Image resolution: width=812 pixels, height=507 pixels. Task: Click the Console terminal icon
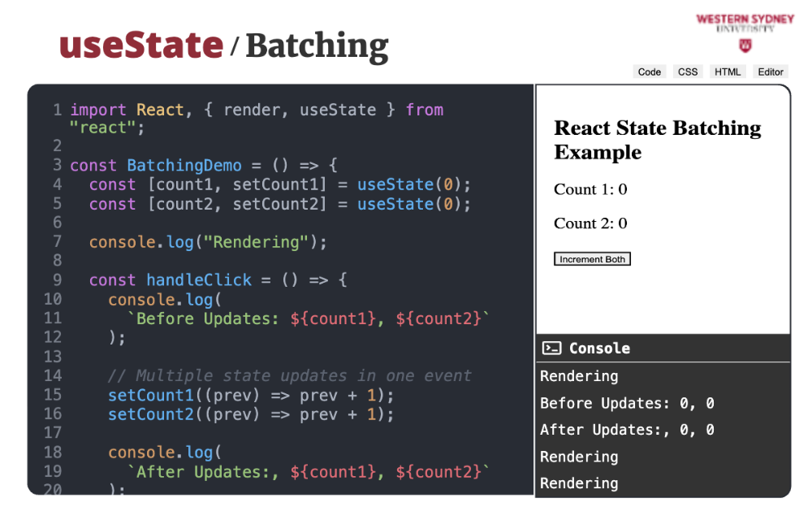tap(552, 349)
